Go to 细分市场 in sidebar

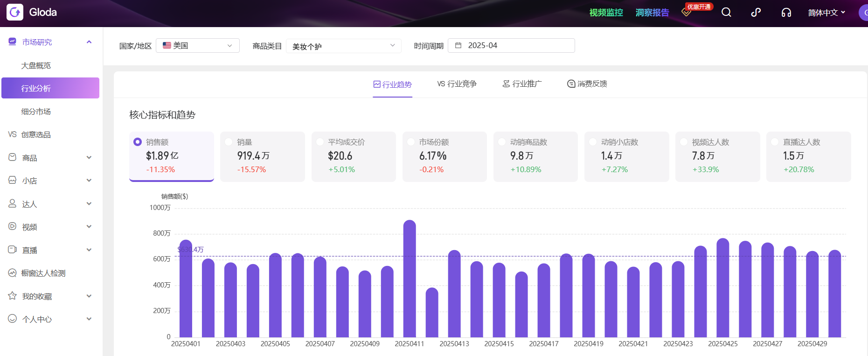[x=36, y=112]
